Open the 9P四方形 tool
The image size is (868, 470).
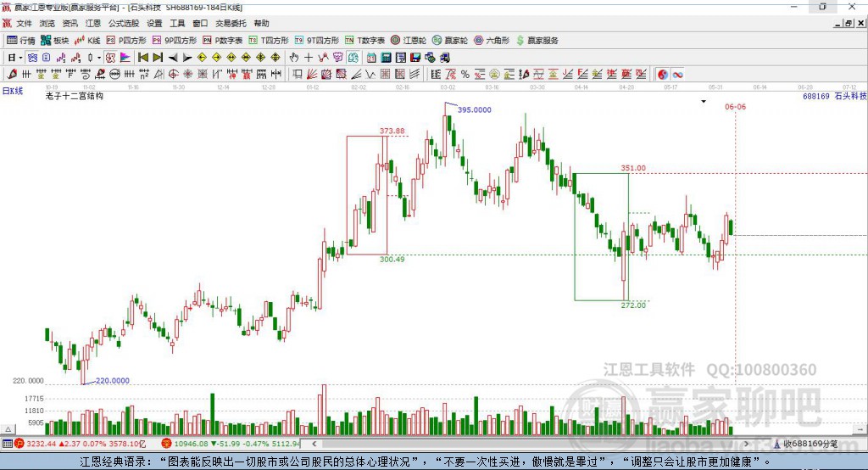[x=175, y=41]
